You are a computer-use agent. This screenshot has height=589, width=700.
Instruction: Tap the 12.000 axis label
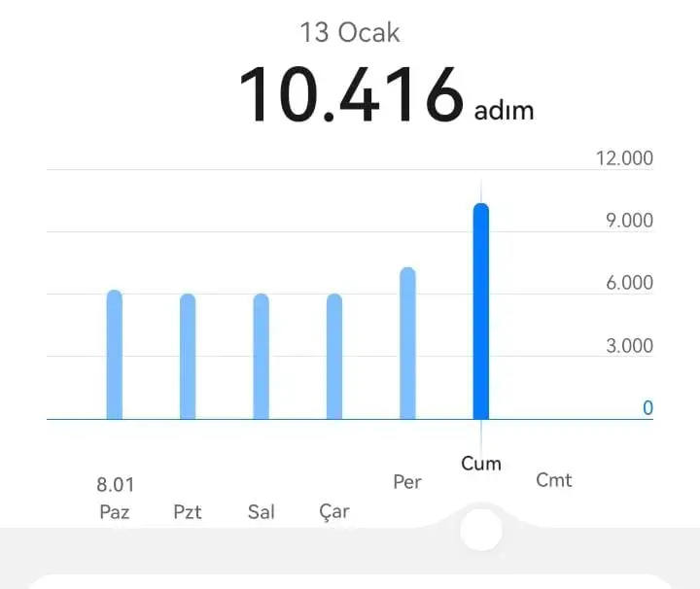624,158
